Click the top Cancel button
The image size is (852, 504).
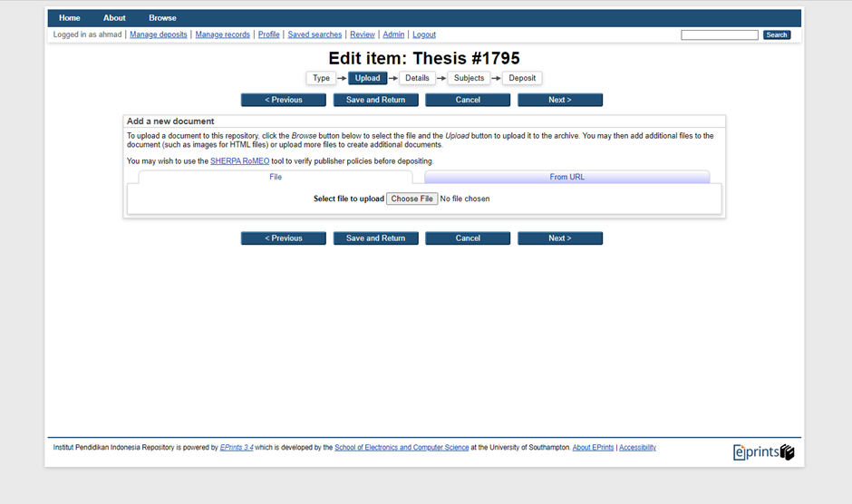tap(468, 100)
